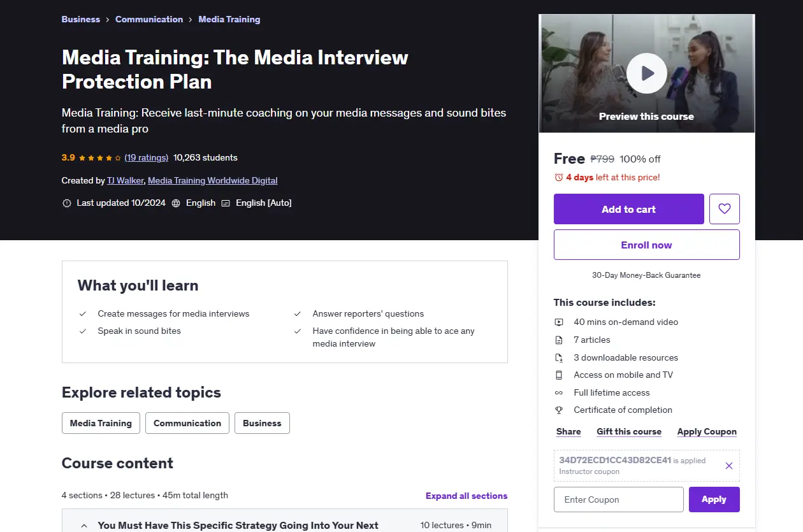Select the Communication topic chip
Screen dimensions: 803x532
click(x=187, y=423)
